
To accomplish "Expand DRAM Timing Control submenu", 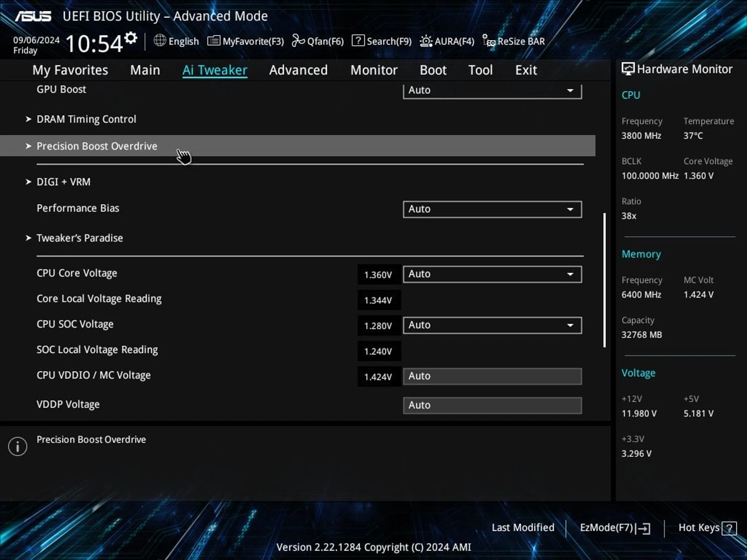I will pyautogui.click(x=86, y=119).
